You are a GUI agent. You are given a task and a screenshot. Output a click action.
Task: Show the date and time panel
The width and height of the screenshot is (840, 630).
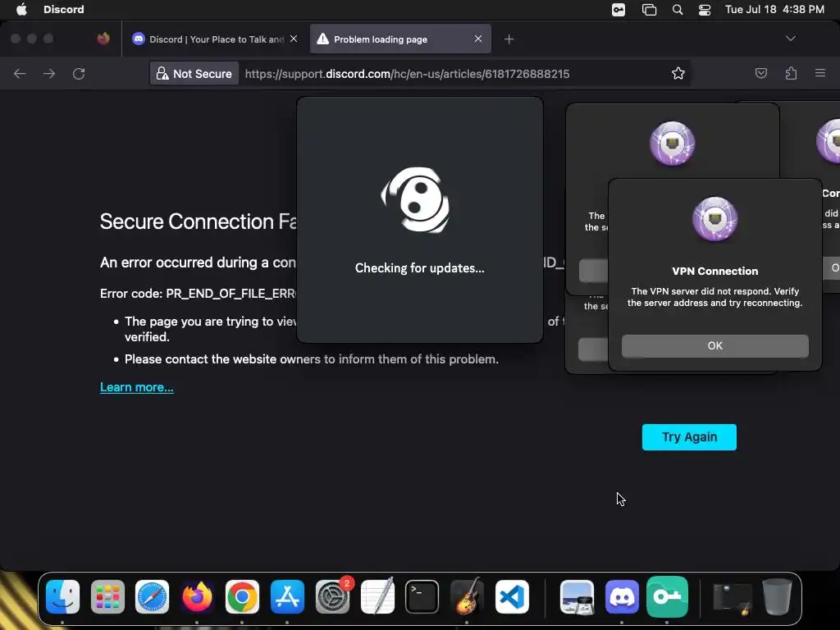tap(774, 9)
